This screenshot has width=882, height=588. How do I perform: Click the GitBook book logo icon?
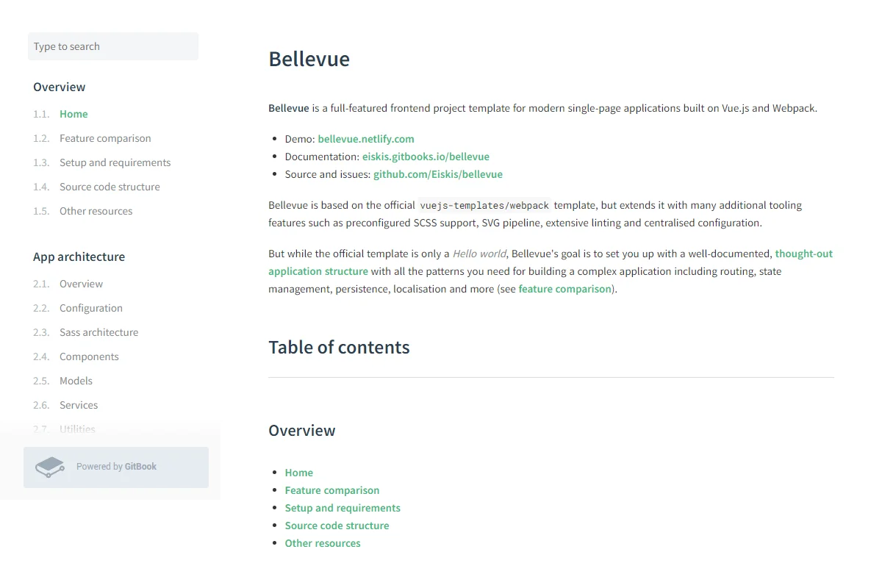pyautogui.click(x=50, y=467)
